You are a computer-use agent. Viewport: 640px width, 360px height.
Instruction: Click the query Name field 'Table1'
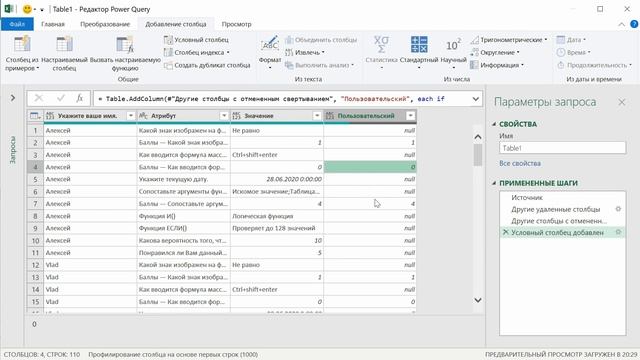[x=562, y=148]
